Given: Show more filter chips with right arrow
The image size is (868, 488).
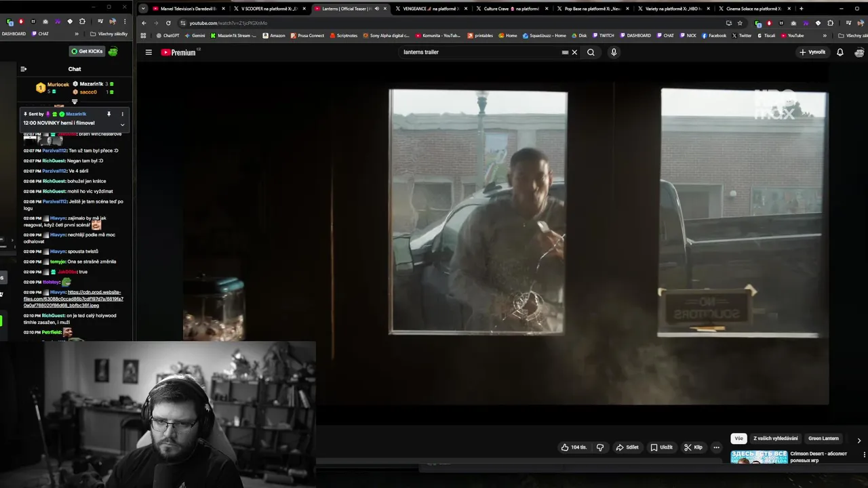Looking at the screenshot, I should click(859, 440).
